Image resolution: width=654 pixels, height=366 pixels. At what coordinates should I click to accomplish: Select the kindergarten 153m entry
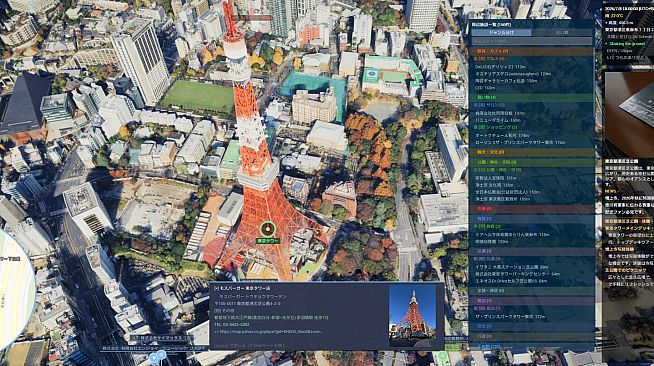click(x=492, y=241)
